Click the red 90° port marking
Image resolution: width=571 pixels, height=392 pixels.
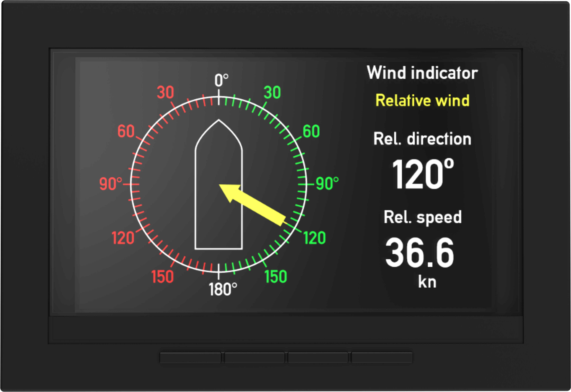[x=110, y=183]
